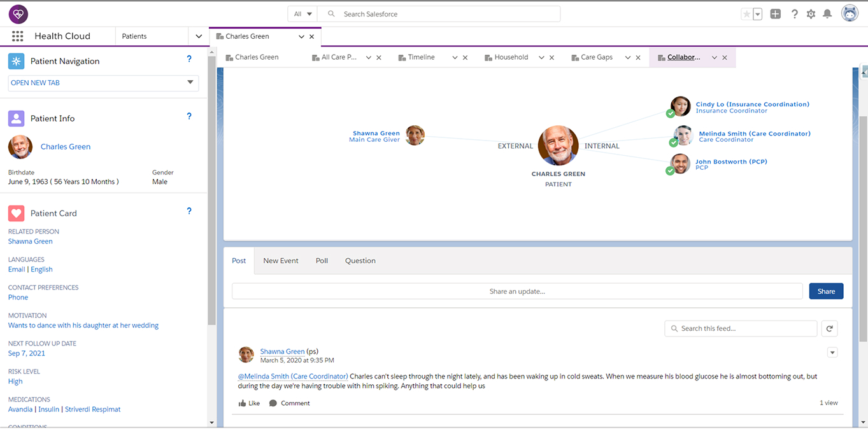This screenshot has width=868, height=430.
Task: Open the global actions plus icon
Action: click(x=775, y=14)
